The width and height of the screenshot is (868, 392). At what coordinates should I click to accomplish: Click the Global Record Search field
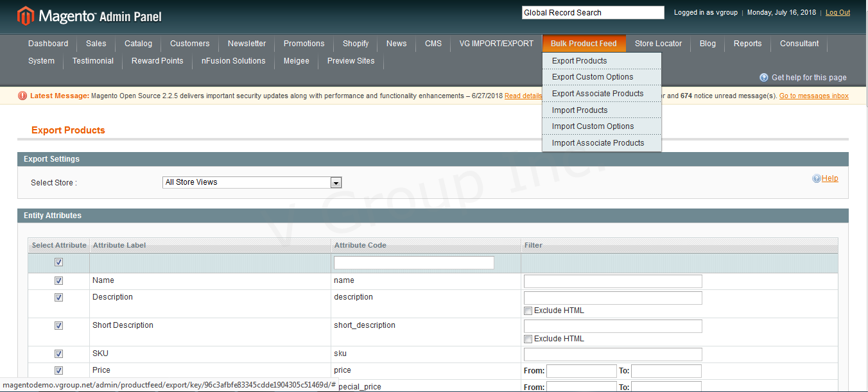click(593, 13)
